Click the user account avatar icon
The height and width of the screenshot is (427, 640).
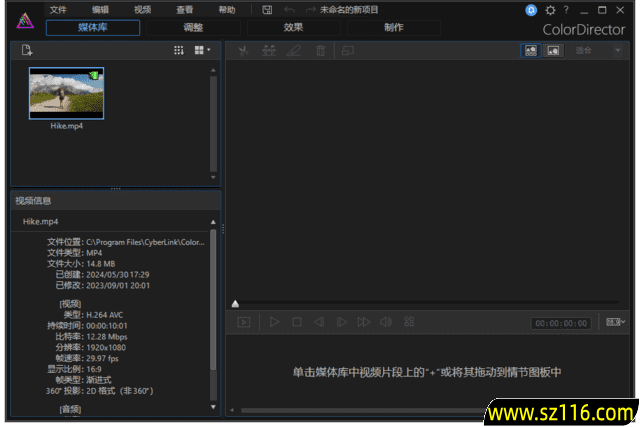click(531, 10)
